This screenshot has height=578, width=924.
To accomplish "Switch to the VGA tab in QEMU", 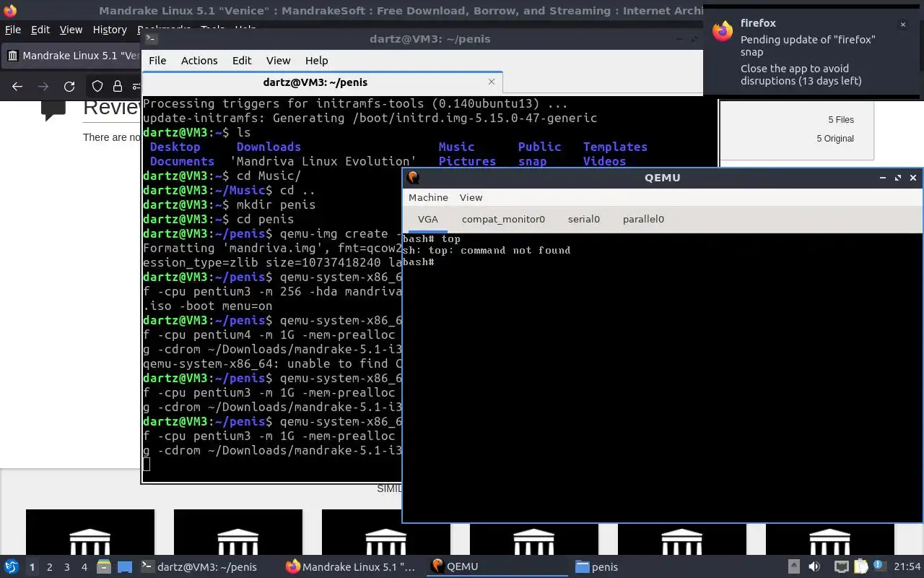I will pos(427,219).
